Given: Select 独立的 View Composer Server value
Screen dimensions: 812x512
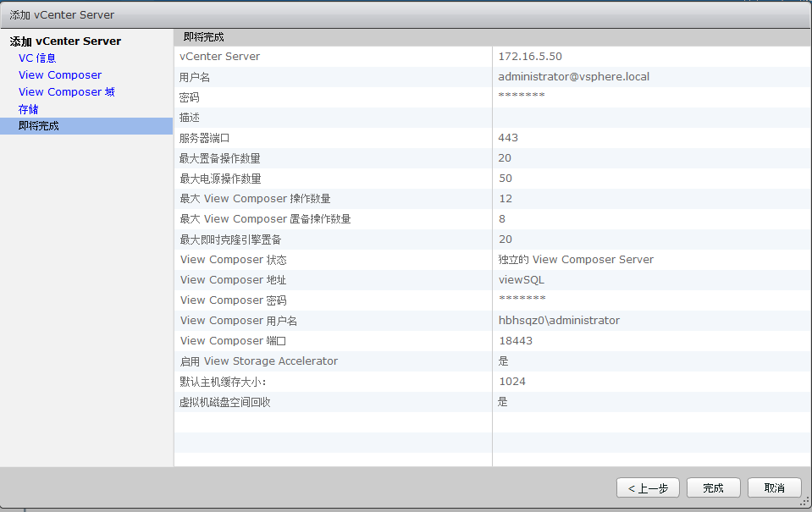Looking at the screenshot, I should tap(576, 259).
